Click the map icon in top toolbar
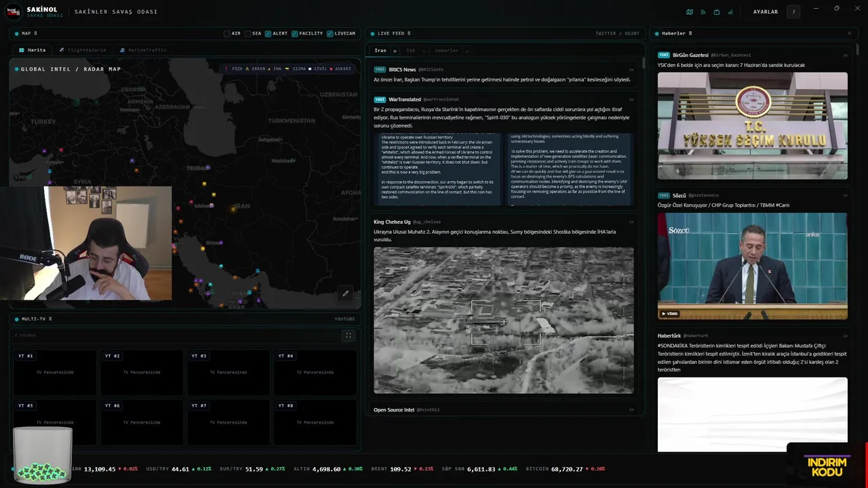The height and width of the screenshot is (488, 868). (x=690, y=12)
